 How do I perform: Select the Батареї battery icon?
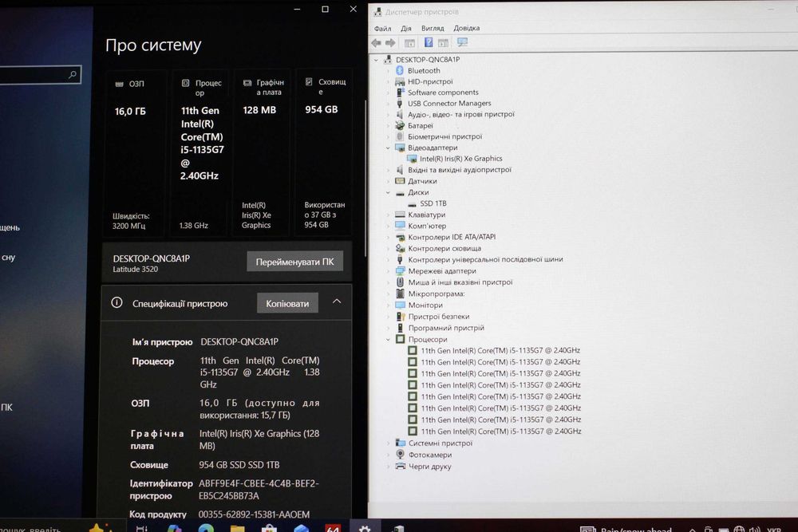coord(400,125)
